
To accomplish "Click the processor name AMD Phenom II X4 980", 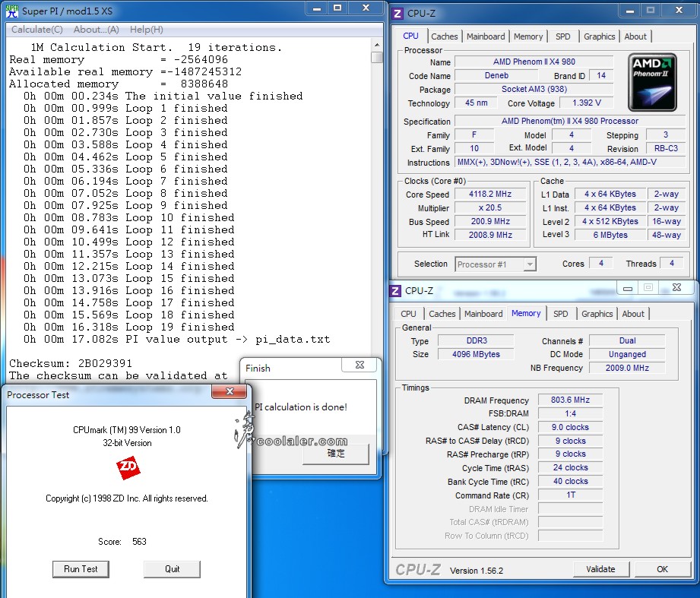I will [534, 62].
